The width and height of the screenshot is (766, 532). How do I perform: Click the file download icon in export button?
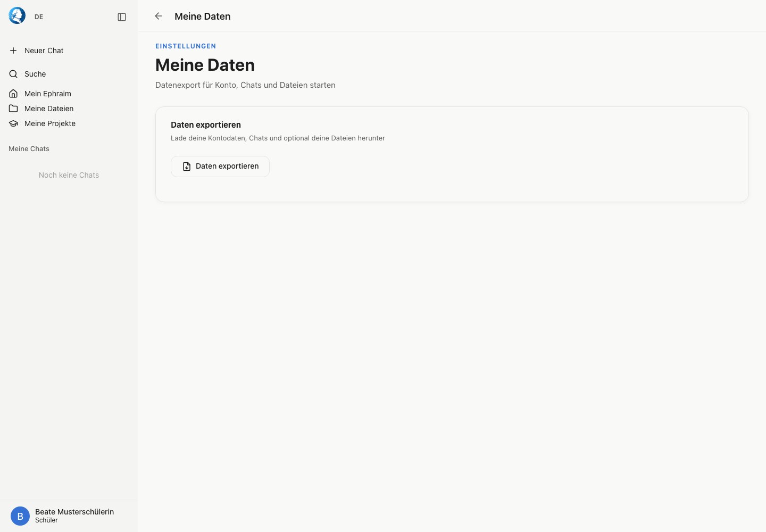(187, 167)
